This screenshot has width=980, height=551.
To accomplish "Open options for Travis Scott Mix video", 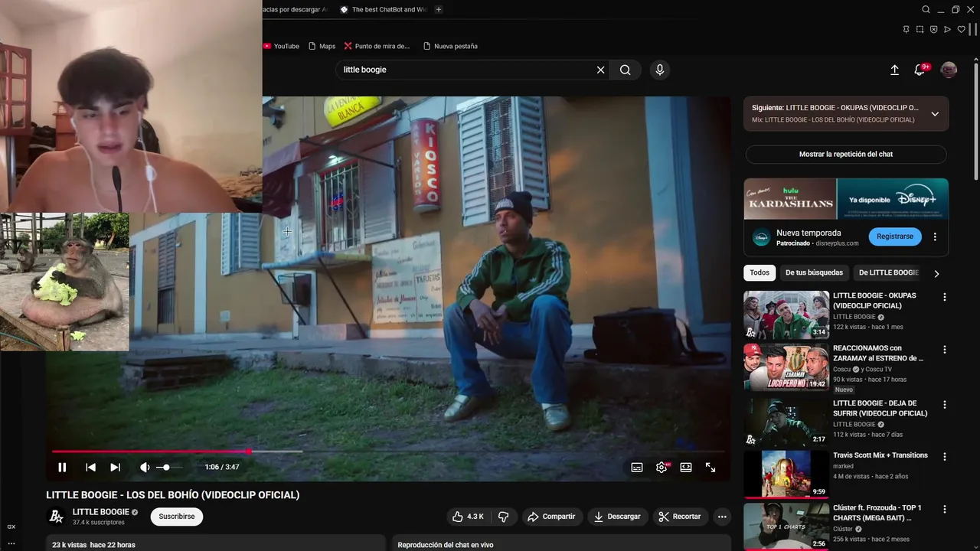I will [944, 457].
